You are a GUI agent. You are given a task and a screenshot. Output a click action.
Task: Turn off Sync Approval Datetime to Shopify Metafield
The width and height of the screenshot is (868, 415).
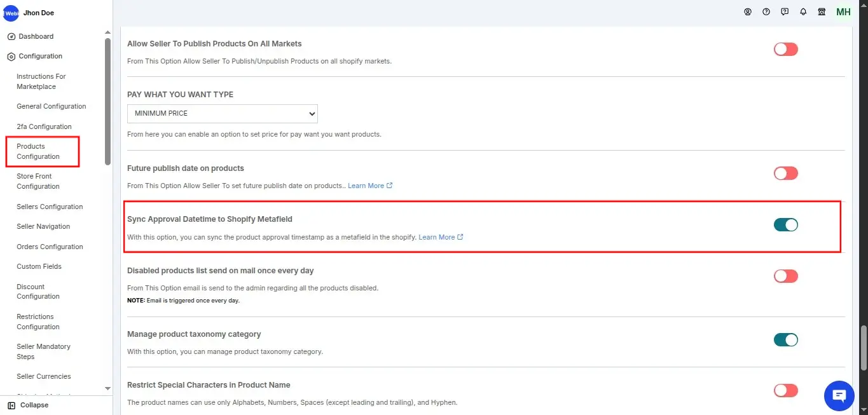pos(785,225)
